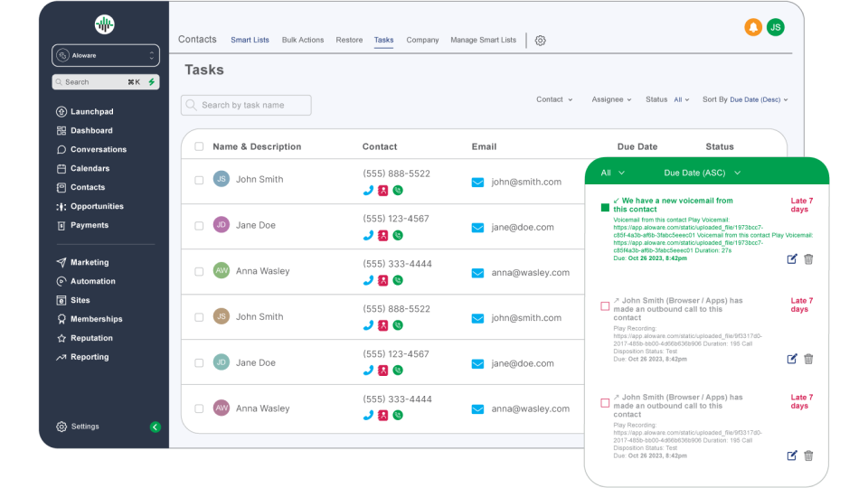Uncheck the completed voicemail task checkbox
868x488 pixels.
click(x=605, y=208)
